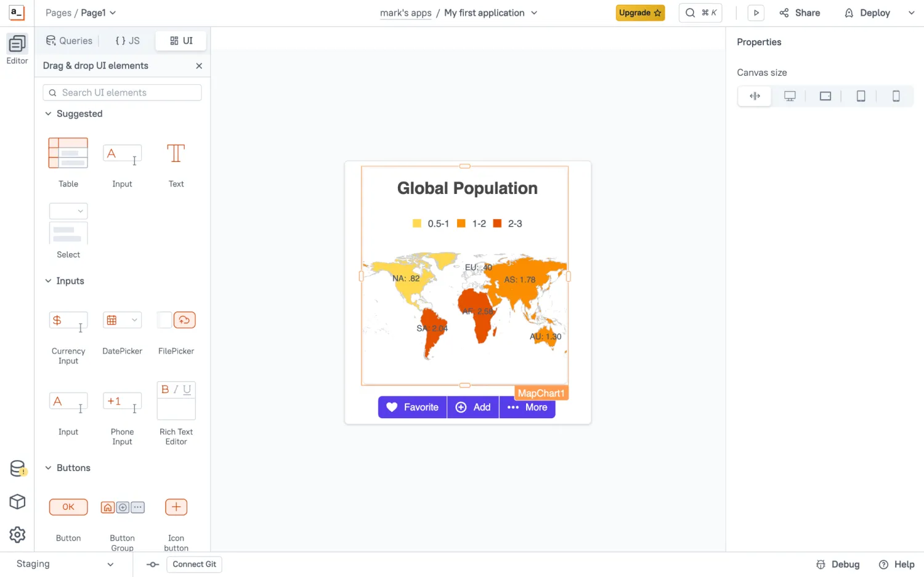The height and width of the screenshot is (577, 924).
Task: Select the Text widget icon
Action: click(x=176, y=153)
